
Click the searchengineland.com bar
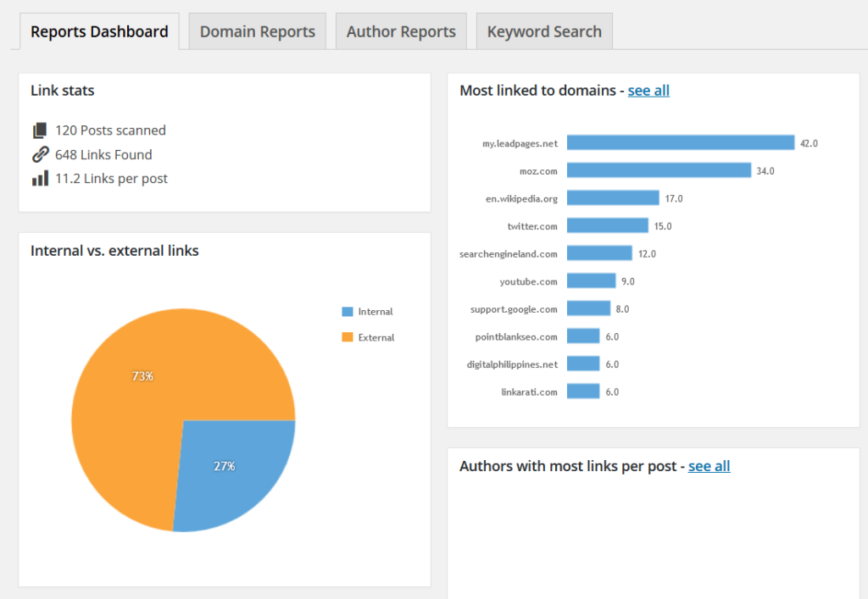click(599, 253)
